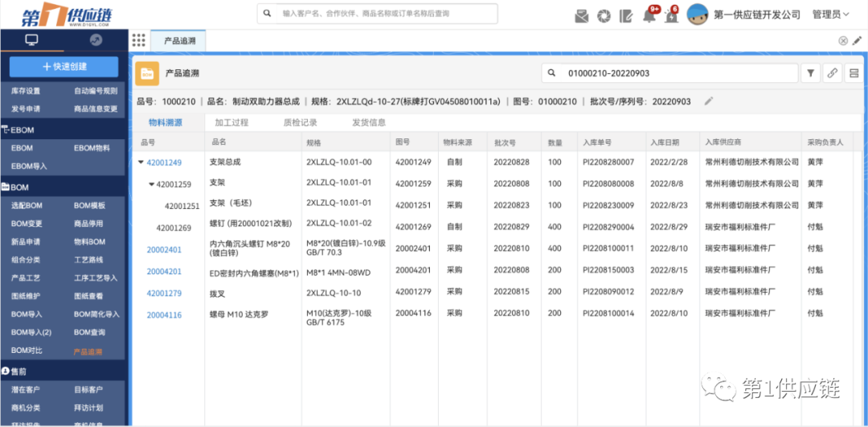Click the search magnifier in top bar

tap(267, 14)
